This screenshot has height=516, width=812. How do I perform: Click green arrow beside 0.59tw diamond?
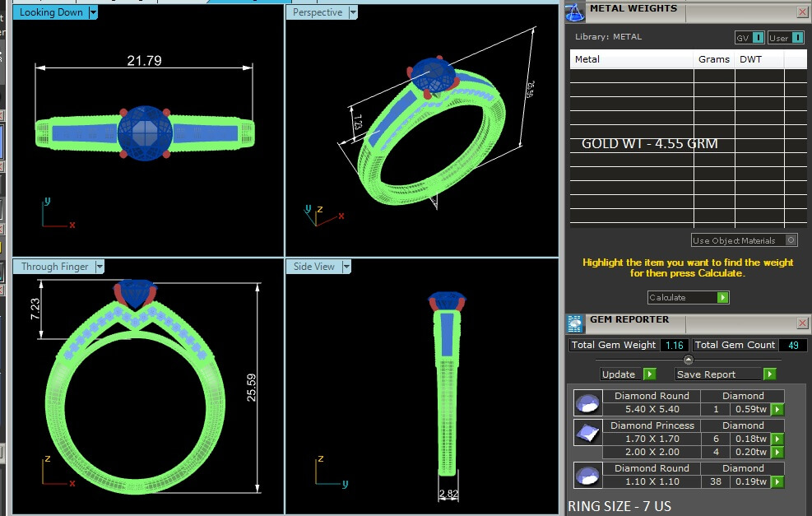tap(777, 409)
